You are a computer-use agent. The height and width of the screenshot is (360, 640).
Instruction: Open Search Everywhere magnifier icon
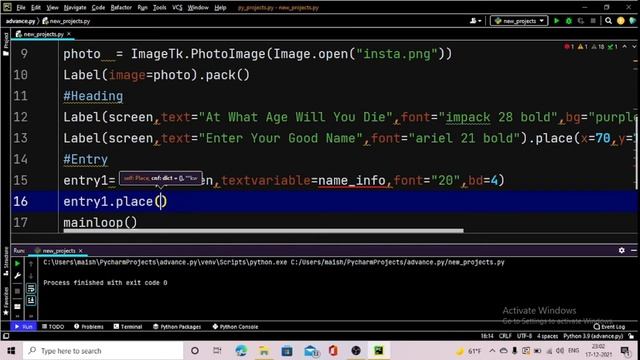coord(608,21)
